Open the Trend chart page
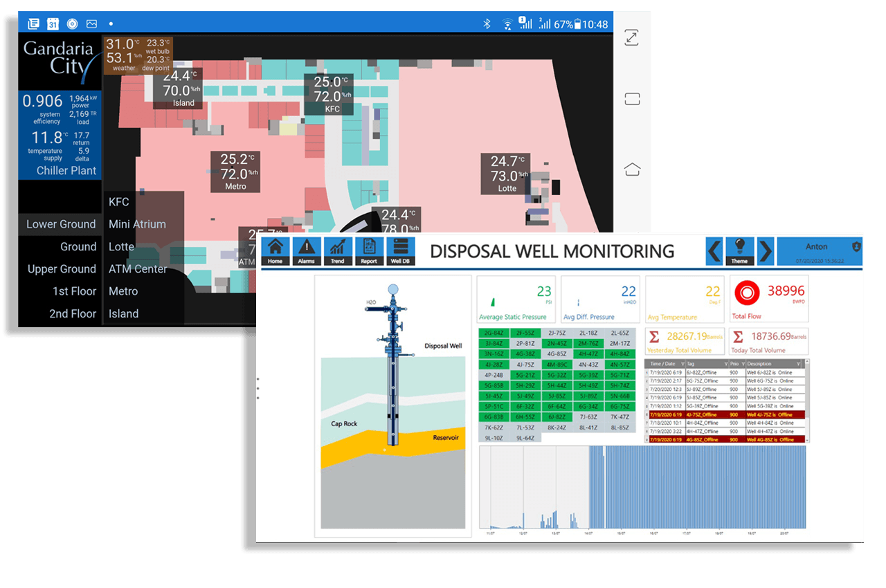Image resolution: width=886 pixels, height=588 pixels. coord(338,250)
